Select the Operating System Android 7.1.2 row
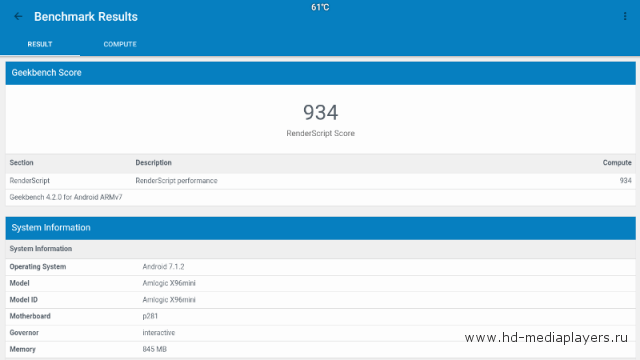 coord(320,267)
